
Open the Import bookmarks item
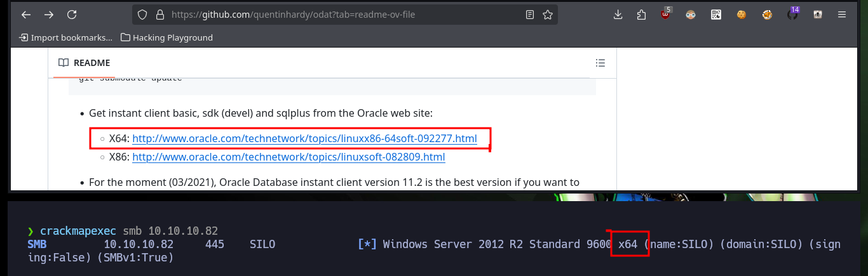point(65,37)
